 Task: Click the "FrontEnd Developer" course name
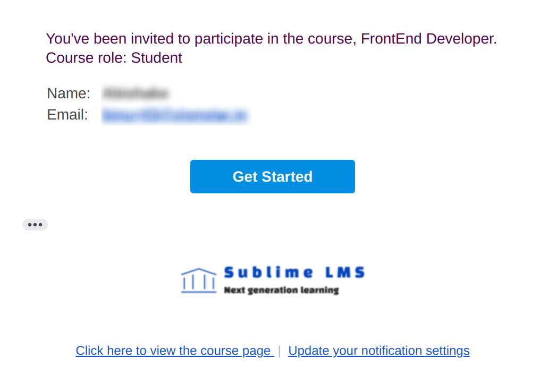point(427,39)
